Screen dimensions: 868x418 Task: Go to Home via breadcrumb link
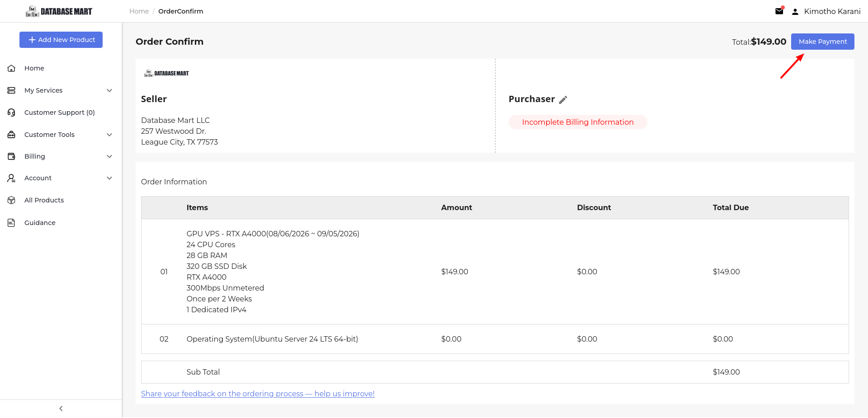point(139,11)
